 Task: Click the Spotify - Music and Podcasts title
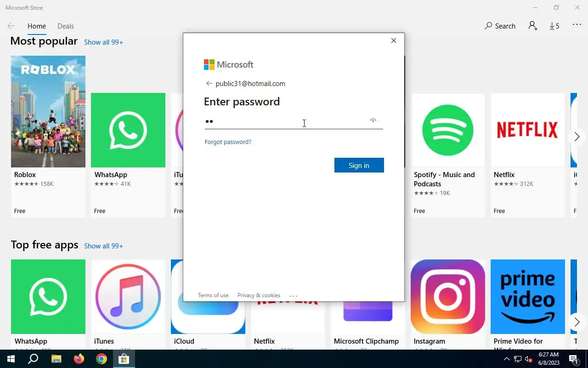click(444, 179)
